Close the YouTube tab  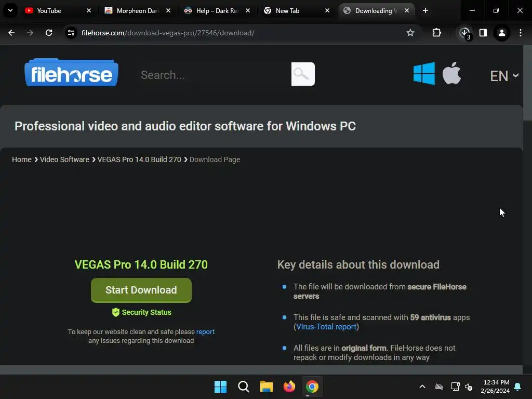pos(89,11)
